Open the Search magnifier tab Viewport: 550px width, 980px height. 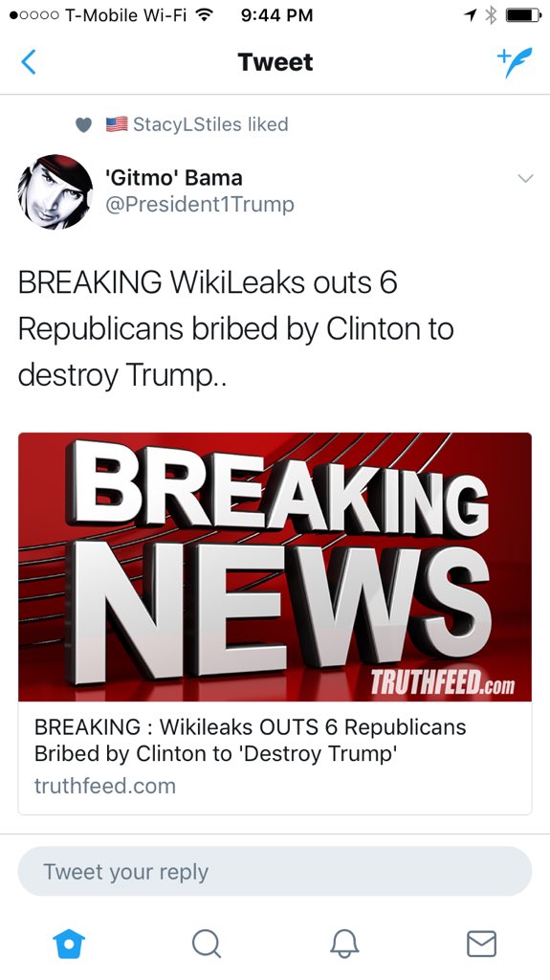click(207, 943)
